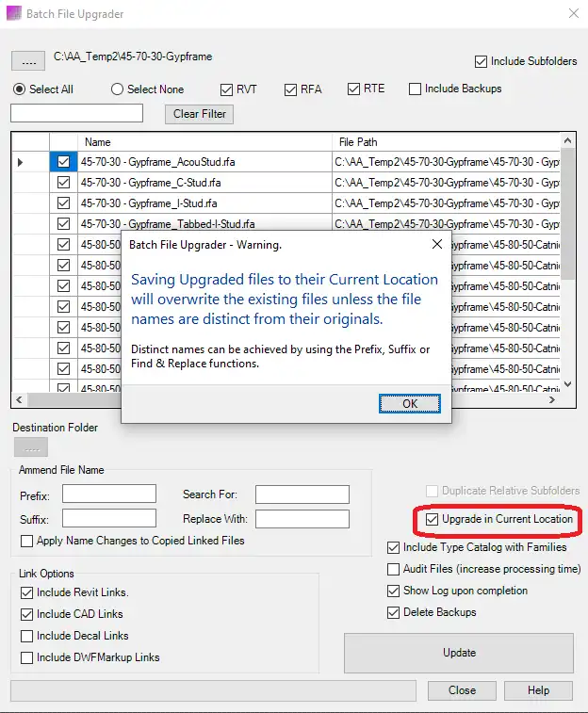Click into the Prefix input field
588x713 pixels.
[x=109, y=494]
